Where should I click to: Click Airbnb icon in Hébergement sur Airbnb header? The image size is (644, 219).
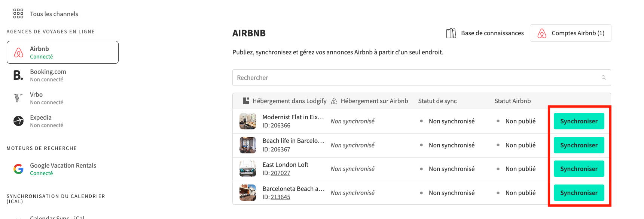(x=334, y=101)
